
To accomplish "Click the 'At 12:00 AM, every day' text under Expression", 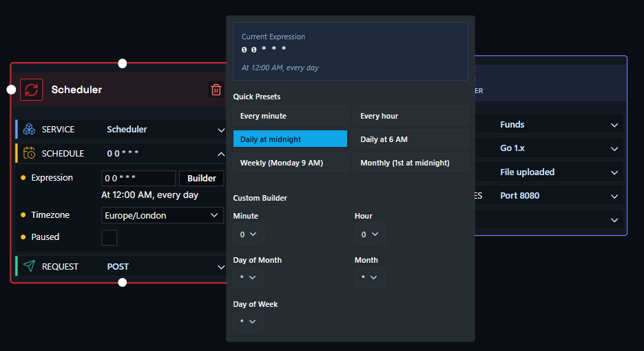I will 150,195.
